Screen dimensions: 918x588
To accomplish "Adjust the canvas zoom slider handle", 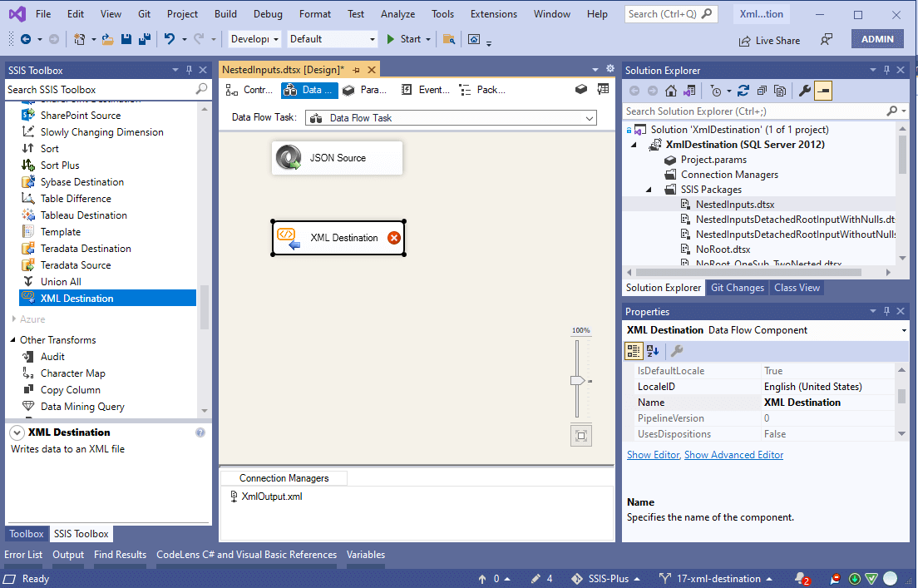I will [x=578, y=381].
